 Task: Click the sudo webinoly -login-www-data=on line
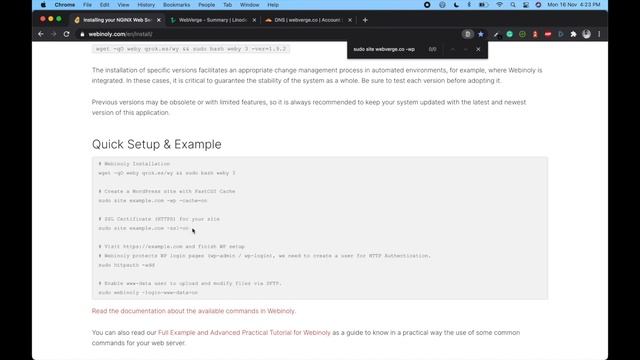[x=148, y=293]
